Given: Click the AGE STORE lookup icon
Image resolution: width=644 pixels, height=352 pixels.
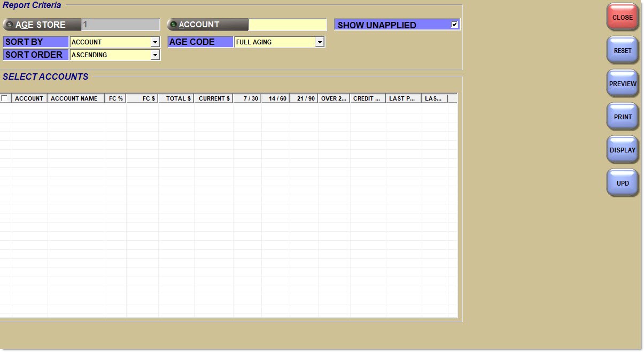Looking at the screenshot, I should pyautogui.click(x=9, y=25).
